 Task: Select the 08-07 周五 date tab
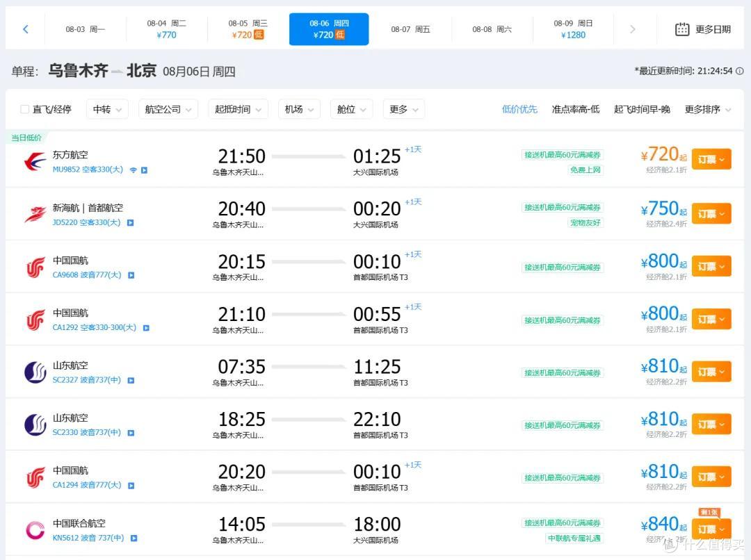(x=410, y=29)
